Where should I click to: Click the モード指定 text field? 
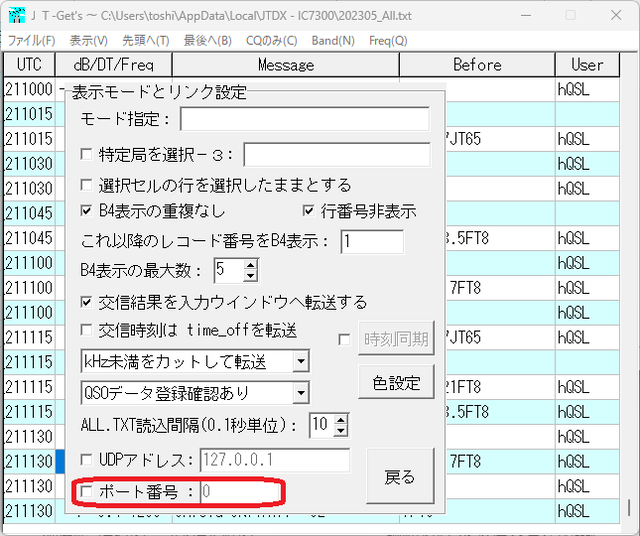coord(305,119)
